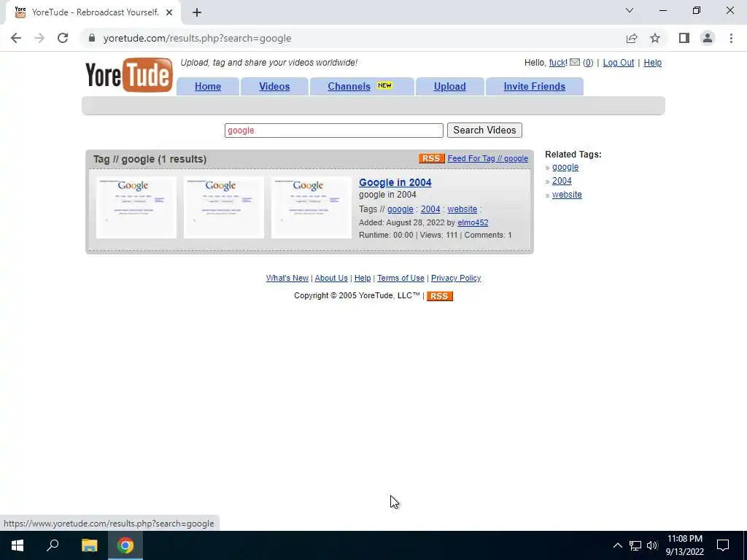Select website under Related Tags
The width and height of the screenshot is (747, 560).
click(567, 195)
